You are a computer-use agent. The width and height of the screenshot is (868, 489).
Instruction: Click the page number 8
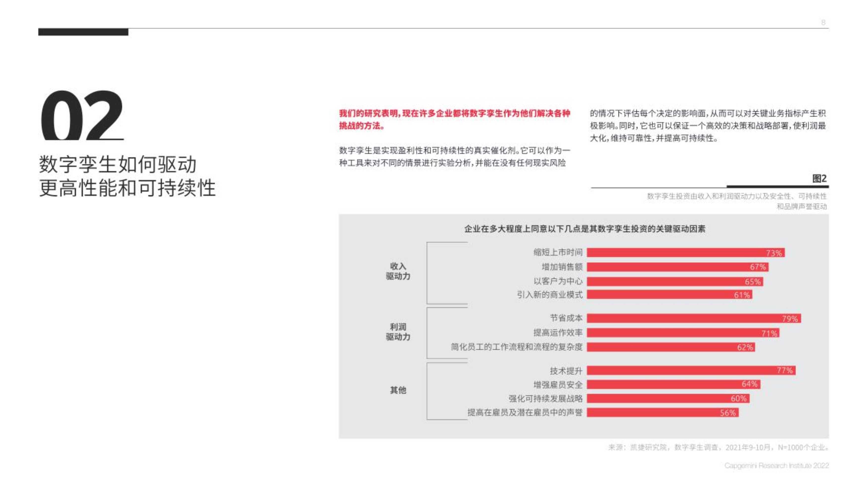[823, 22]
